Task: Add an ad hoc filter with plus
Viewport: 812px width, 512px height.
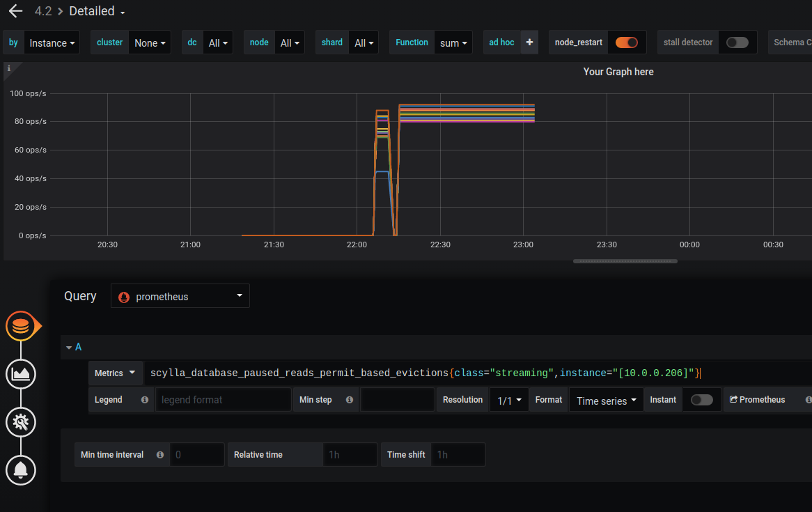Action: pos(529,42)
